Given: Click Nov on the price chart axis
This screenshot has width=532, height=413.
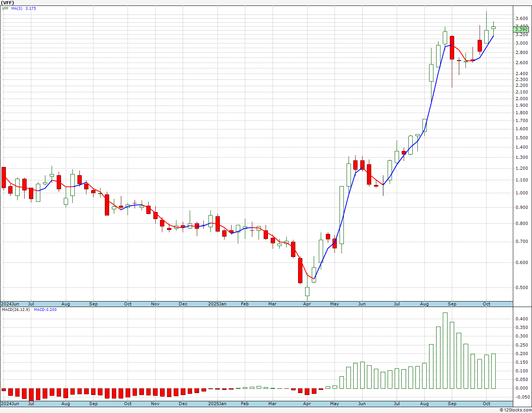Looking at the screenshot, I should (155, 304).
